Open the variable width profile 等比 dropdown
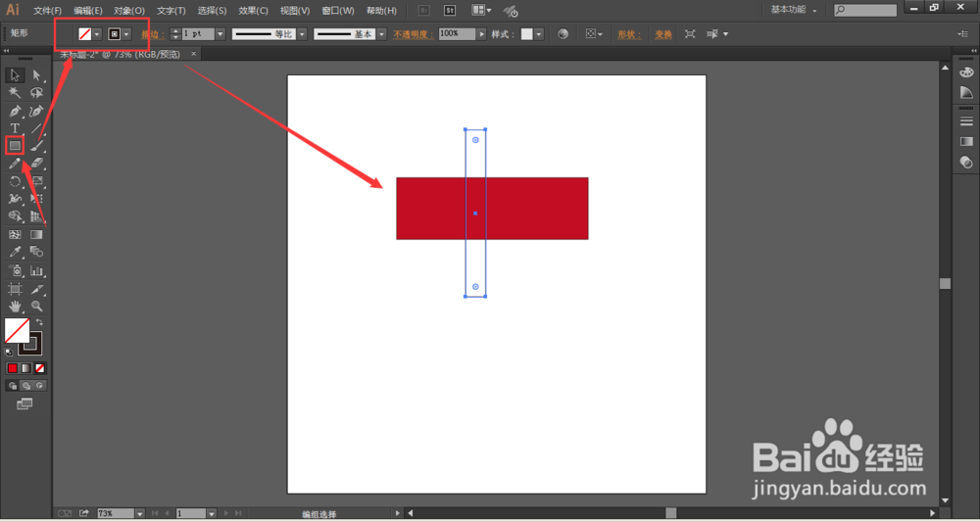The height and width of the screenshot is (522, 980). (302, 34)
